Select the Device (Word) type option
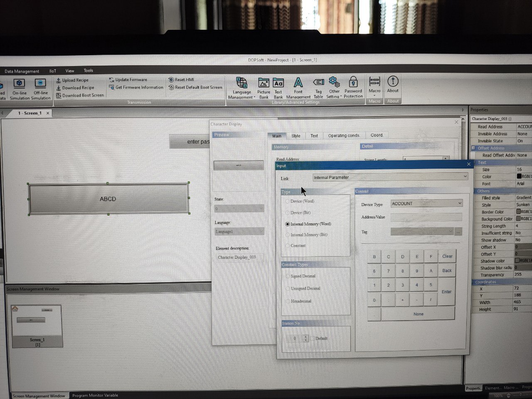 [299, 201]
